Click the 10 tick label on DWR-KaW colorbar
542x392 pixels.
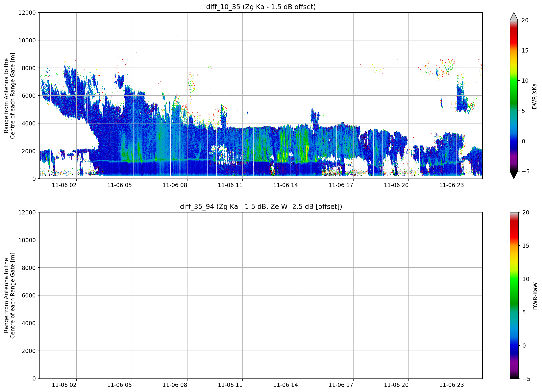[526, 279]
